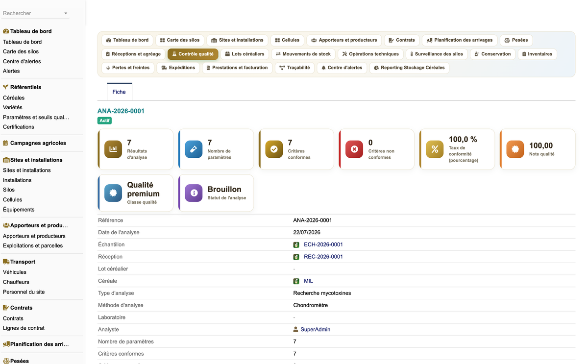
Task: Go to Carte des silos in sidebar
Action: click(21, 51)
